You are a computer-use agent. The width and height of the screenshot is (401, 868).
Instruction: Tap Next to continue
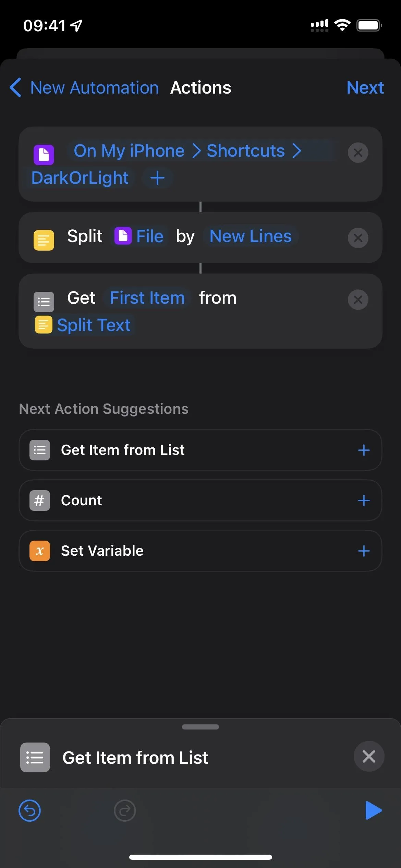365,88
